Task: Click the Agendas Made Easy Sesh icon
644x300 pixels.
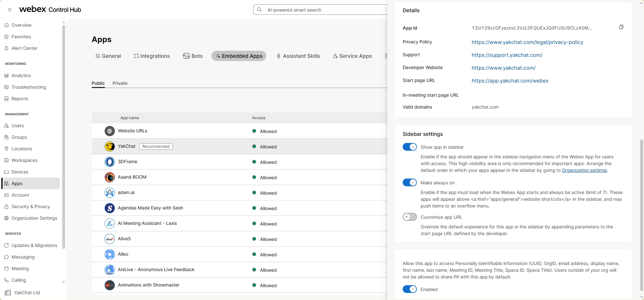Action: tap(110, 208)
